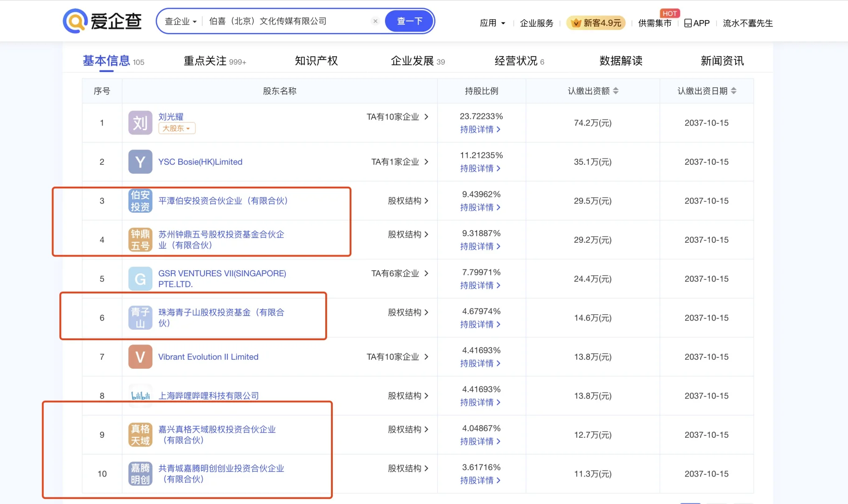Viewport: 848px width, 504px height.
Task: Open Vibrant Evolution II Limited link
Action: click(208, 357)
